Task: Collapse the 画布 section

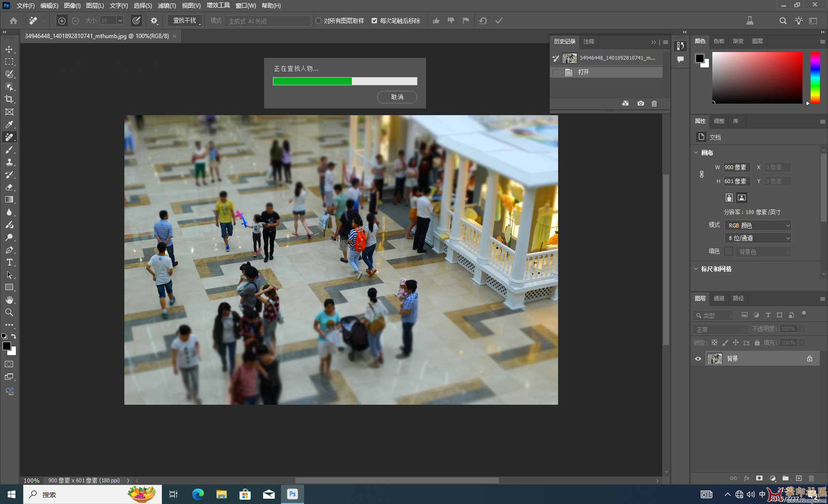Action: click(x=696, y=153)
